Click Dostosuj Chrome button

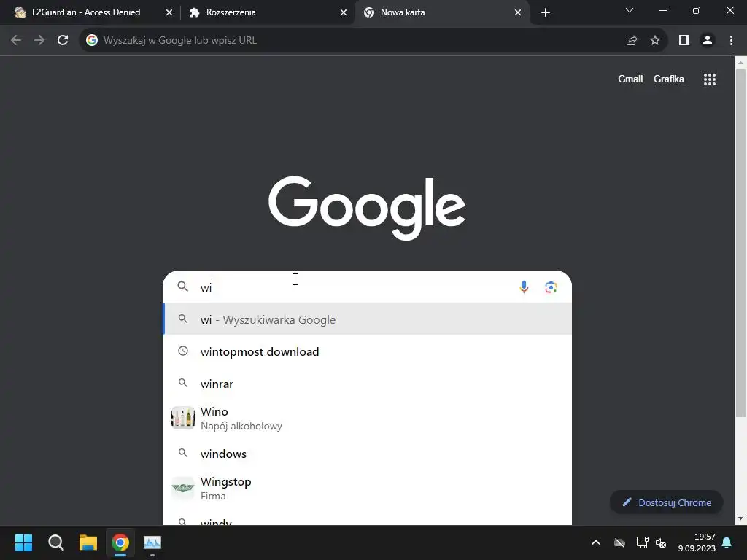click(x=667, y=502)
